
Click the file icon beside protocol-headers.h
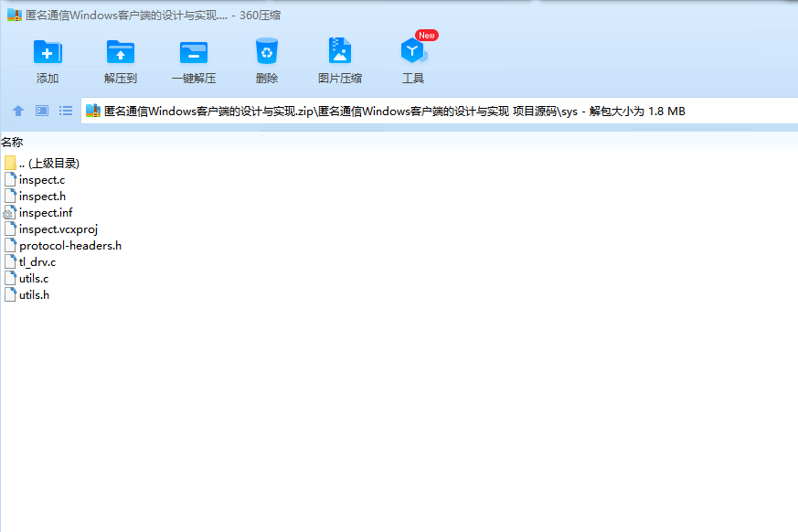point(10,245)
